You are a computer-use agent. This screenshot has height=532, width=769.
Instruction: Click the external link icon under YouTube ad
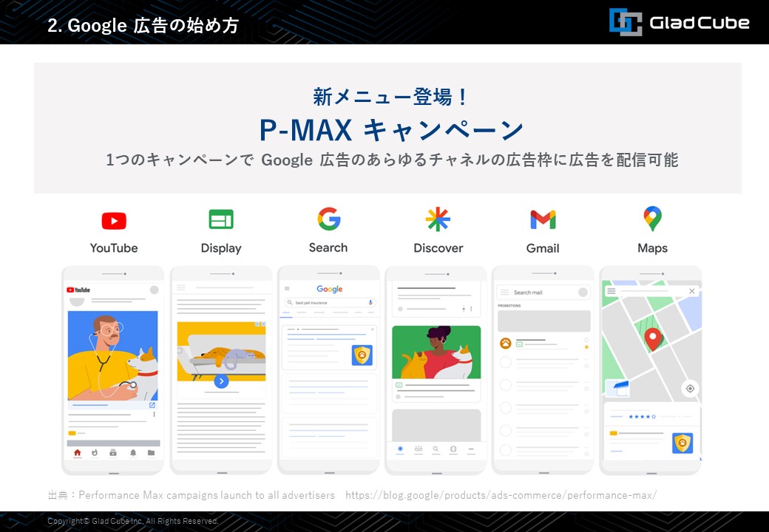coord(152,405)
